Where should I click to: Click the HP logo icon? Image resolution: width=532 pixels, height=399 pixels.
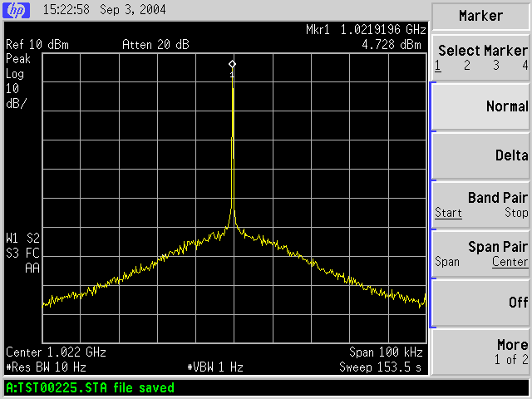coord(16,10)
